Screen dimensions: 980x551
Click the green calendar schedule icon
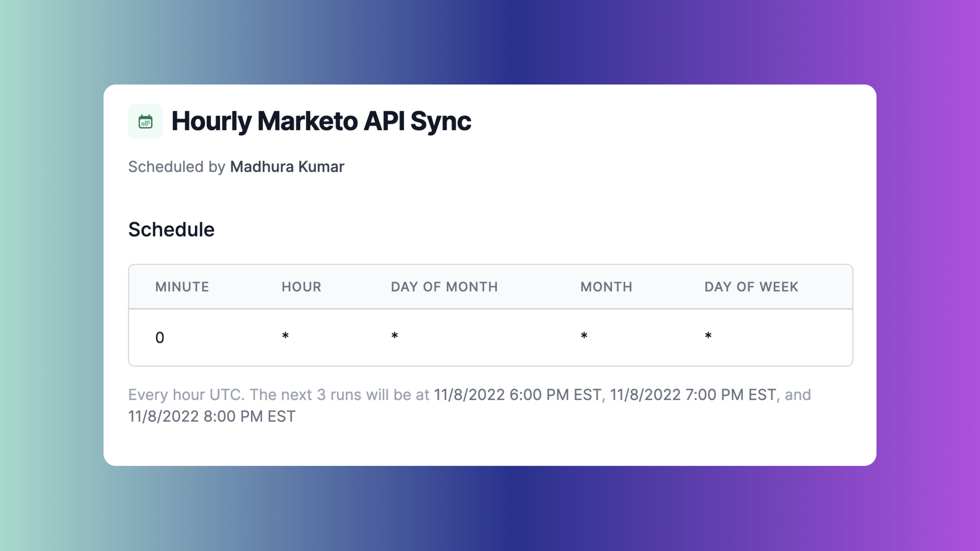click(x=145, y=121)
